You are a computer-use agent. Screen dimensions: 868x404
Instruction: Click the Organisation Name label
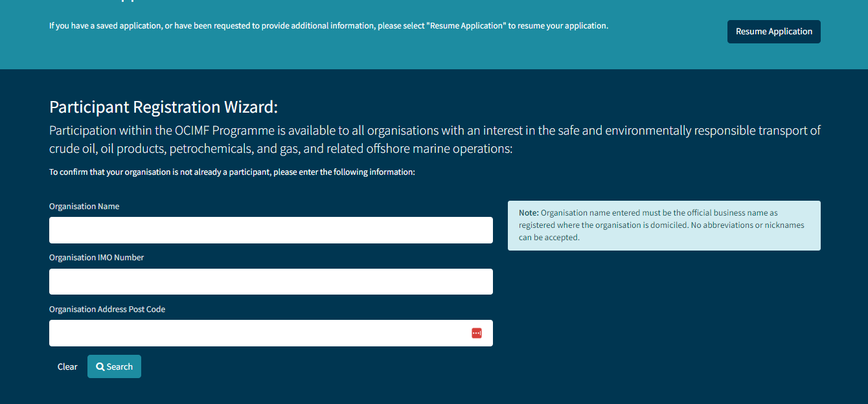tap(84, 207)
